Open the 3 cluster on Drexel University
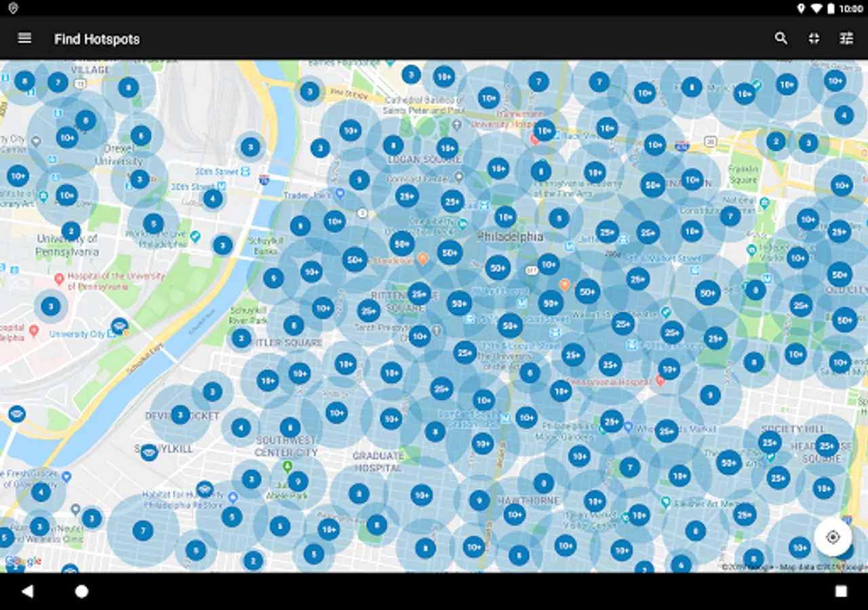868x610 pixels. [140, 180]
